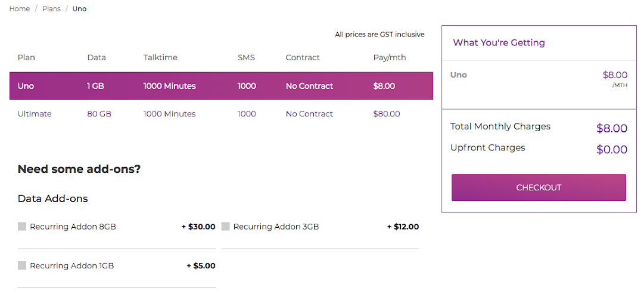
Task: Click the Total Monthly Charges amount
Action: [612, 128]
